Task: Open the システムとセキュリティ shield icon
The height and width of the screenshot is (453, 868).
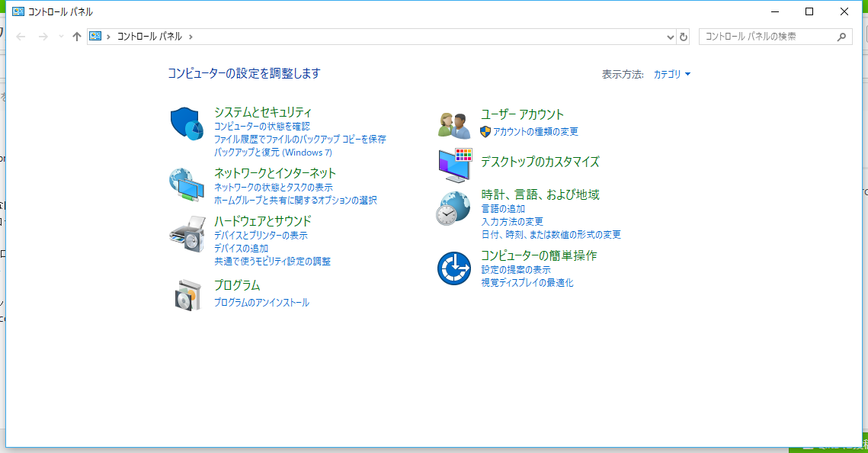Action: coord(187,124)
